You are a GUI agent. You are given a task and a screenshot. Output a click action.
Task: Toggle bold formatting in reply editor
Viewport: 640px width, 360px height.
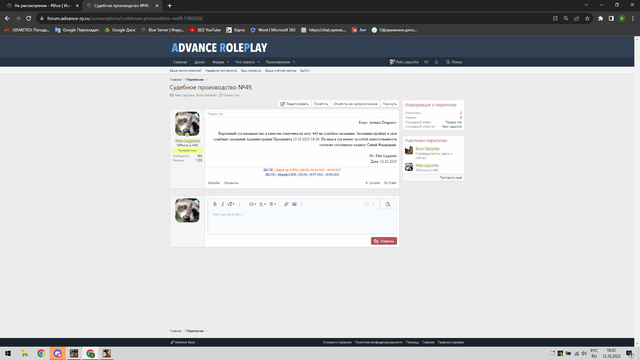(x=215, y=204)
